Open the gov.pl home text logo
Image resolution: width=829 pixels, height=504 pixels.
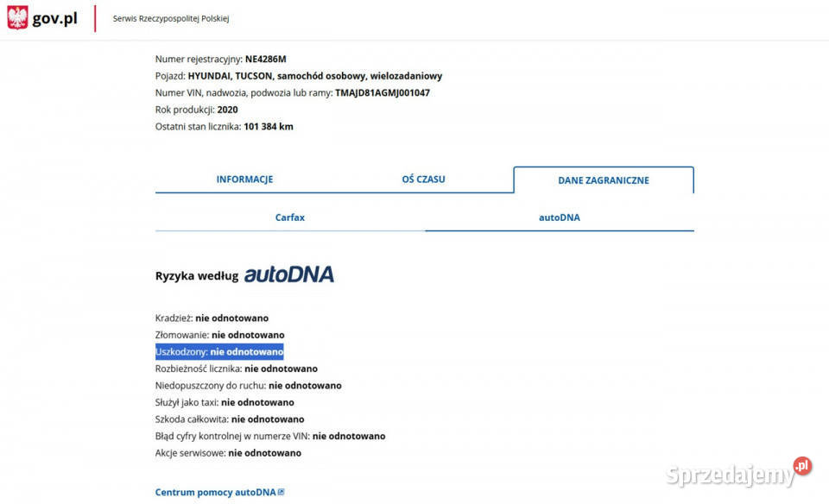(x=54, y=18)
